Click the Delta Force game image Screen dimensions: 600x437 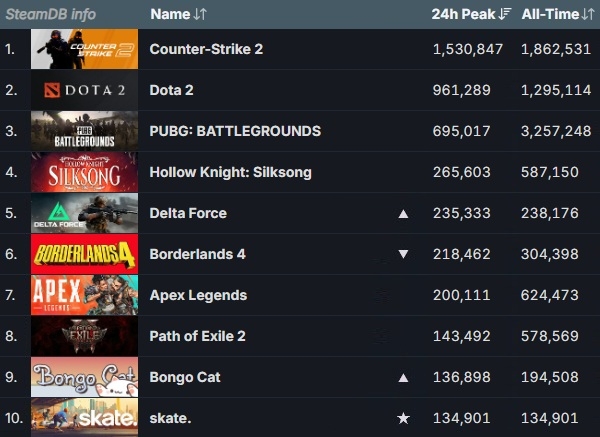[84, 213]
